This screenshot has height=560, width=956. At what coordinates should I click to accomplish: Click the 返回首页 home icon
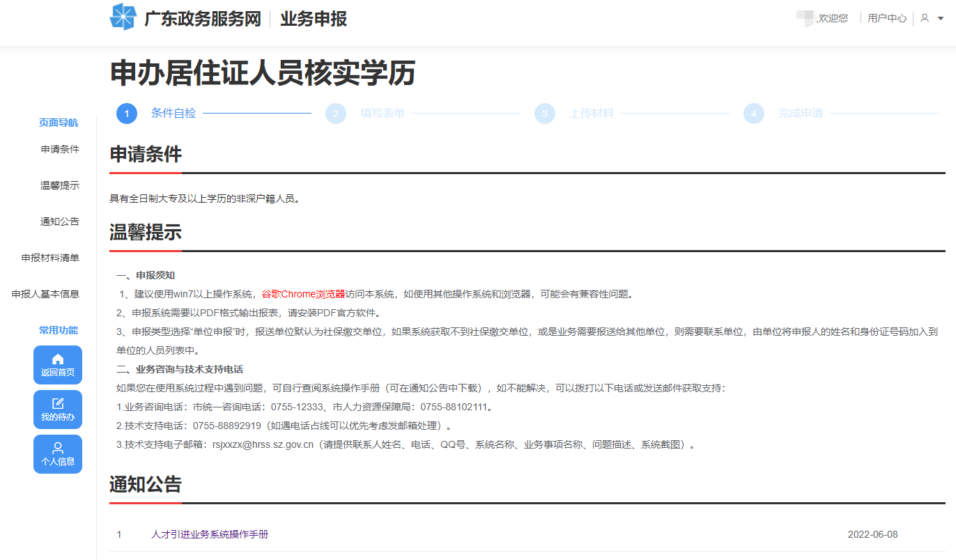point(58,364)
